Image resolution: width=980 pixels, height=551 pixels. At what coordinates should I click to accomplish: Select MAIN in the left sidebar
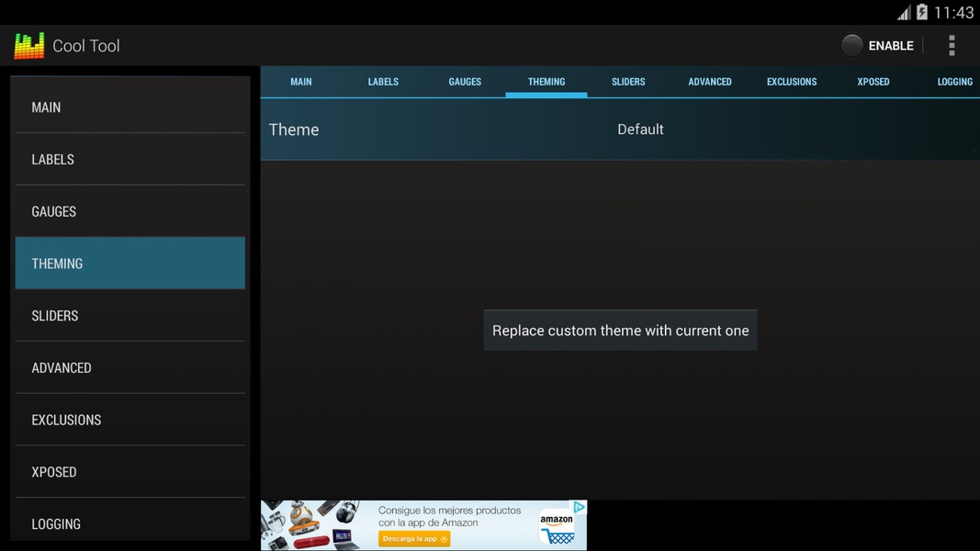[130, 107]
